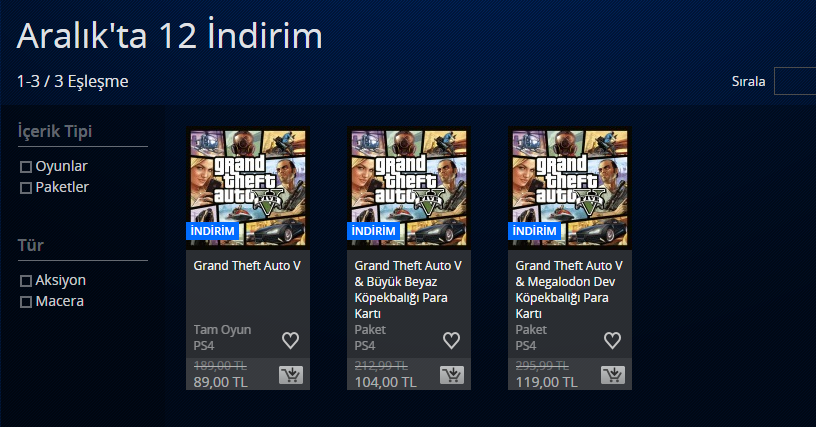
Task: Check the Paketler filter box
Action: [26, 188]
